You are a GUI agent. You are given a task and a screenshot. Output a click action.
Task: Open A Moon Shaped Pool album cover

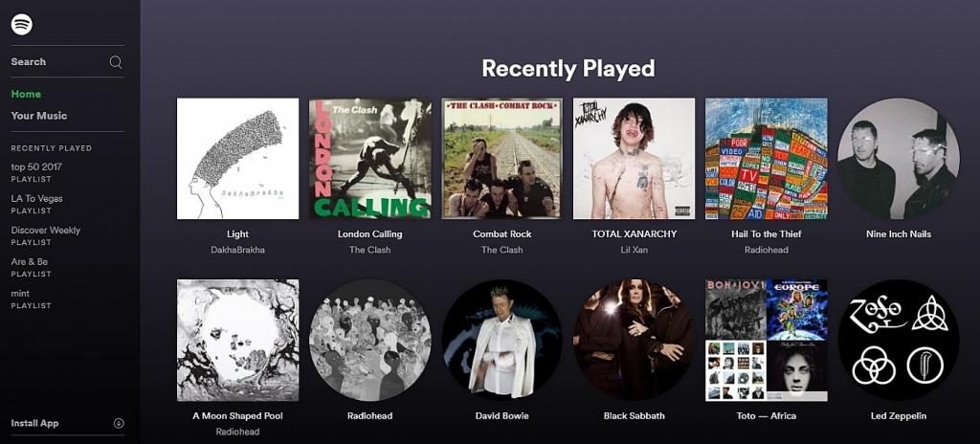tap(237, 341)
